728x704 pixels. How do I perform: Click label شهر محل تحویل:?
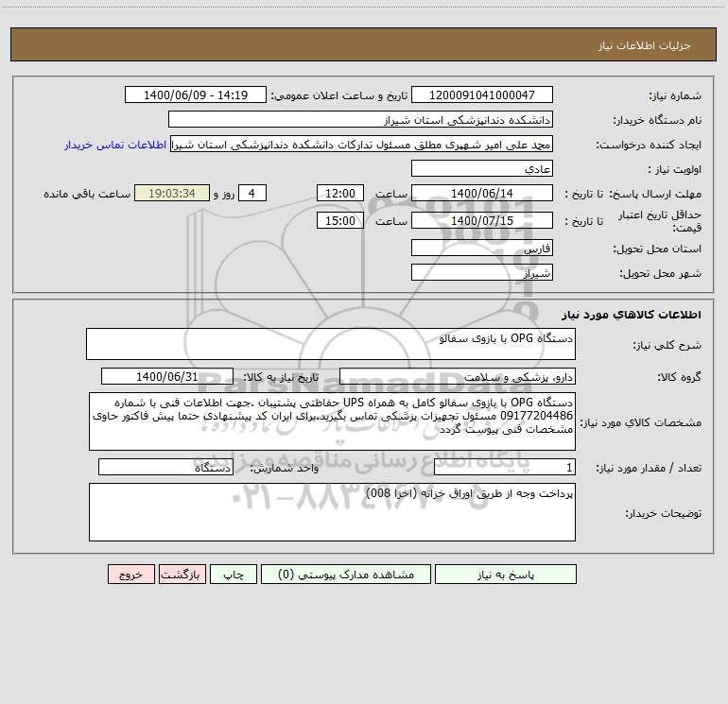tap(661, 273)
